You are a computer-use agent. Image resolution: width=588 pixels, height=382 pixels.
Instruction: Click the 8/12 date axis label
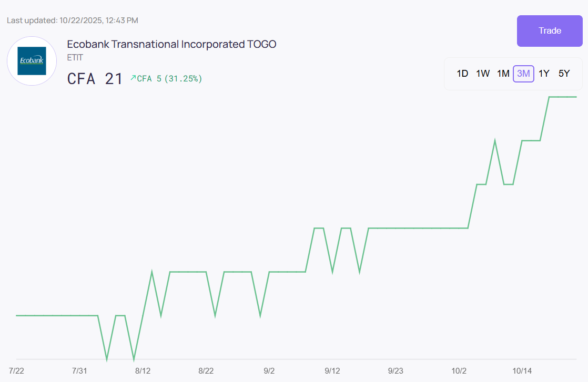coord(143,371)
